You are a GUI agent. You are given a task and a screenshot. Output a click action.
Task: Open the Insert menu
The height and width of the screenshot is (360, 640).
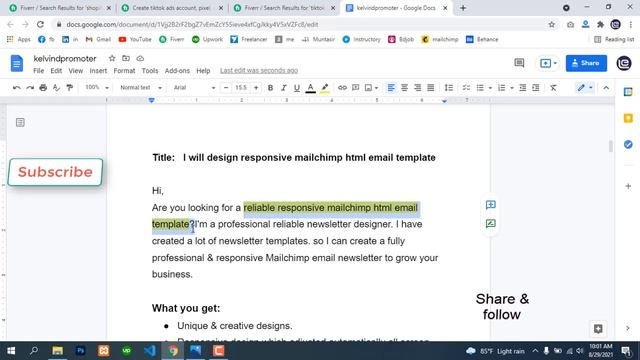(98, 71)
